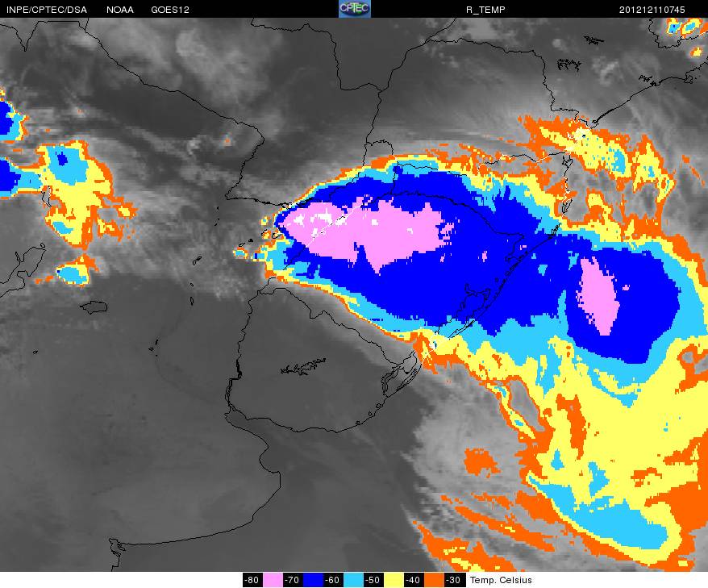Click the dark blue legend swatch after -70
This screenshot has height=588, width=708.
(313, 580)
